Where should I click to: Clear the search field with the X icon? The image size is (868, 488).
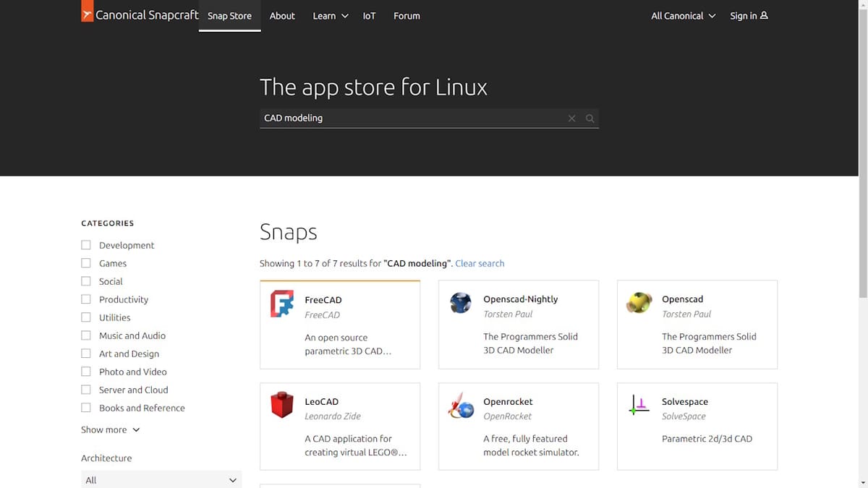(571, 119)
